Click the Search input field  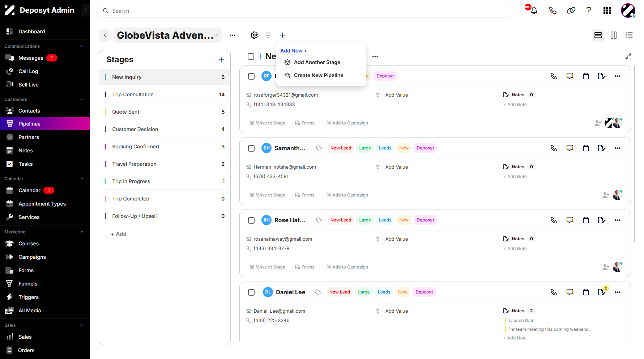coord(304,11)
